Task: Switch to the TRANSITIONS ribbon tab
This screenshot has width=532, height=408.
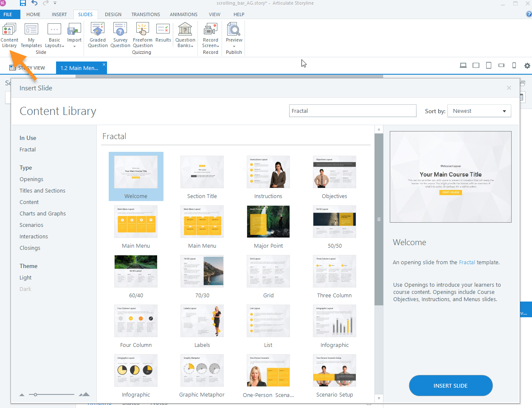Action: click(145, 14)
